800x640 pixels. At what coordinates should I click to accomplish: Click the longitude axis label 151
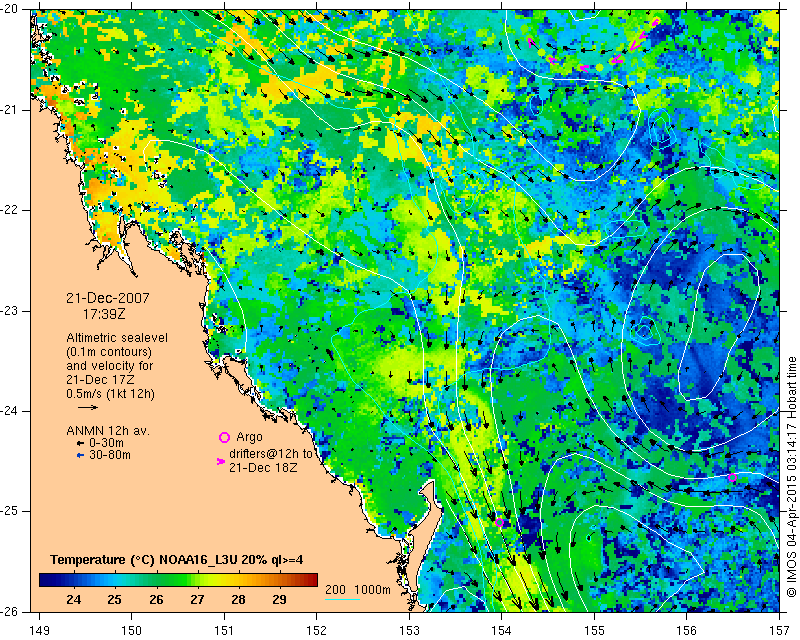[x=224, y=631]
